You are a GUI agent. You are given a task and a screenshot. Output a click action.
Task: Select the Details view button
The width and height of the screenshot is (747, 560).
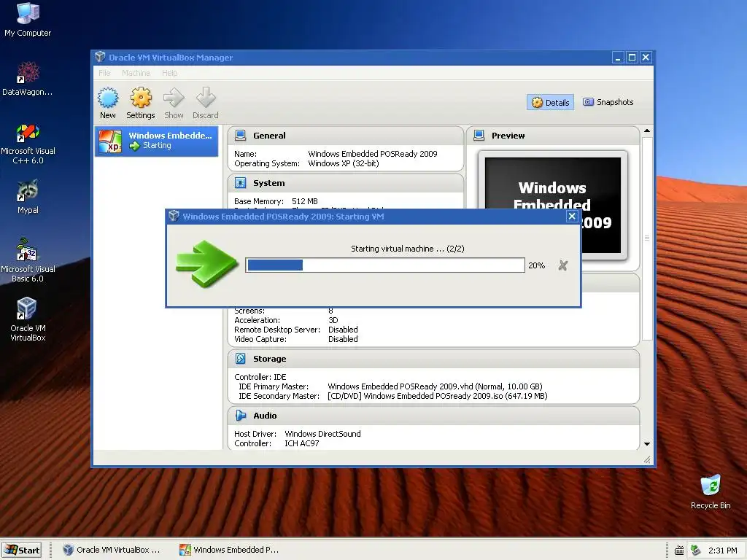pos(550,102)
